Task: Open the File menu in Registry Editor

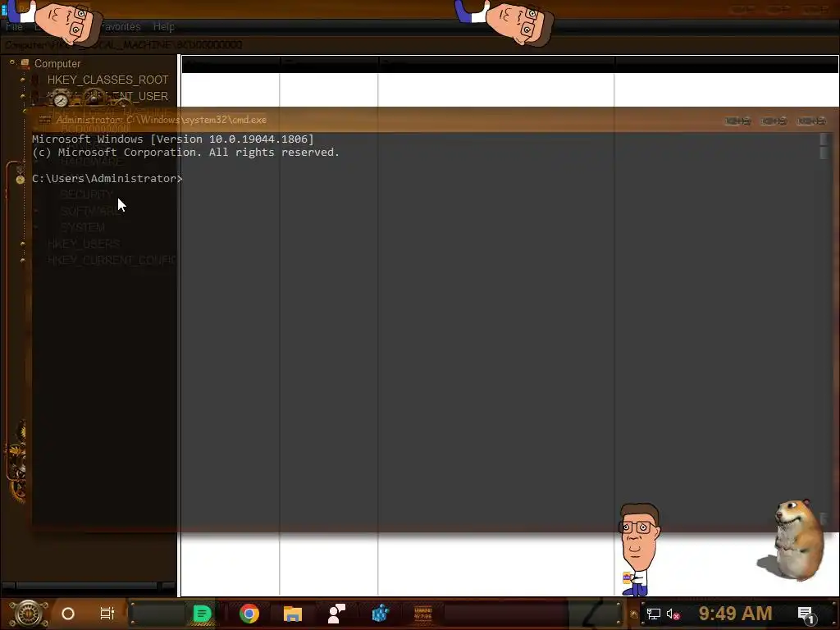Action: pyautogui.click(x=14, y=27)
